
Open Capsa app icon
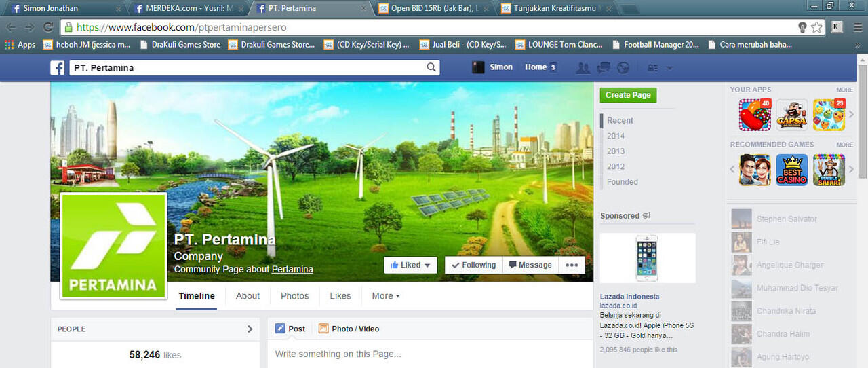[791, 115]
